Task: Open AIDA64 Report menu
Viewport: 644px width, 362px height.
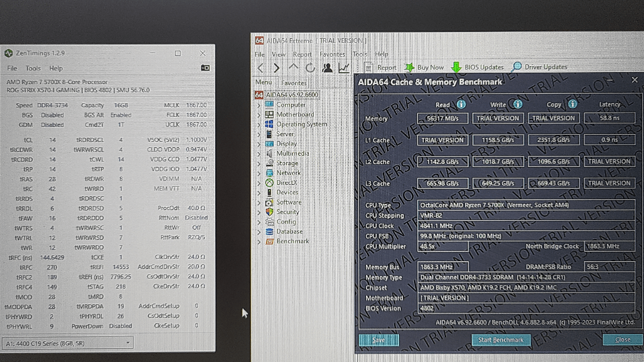Action: click(x=302, y=54)
